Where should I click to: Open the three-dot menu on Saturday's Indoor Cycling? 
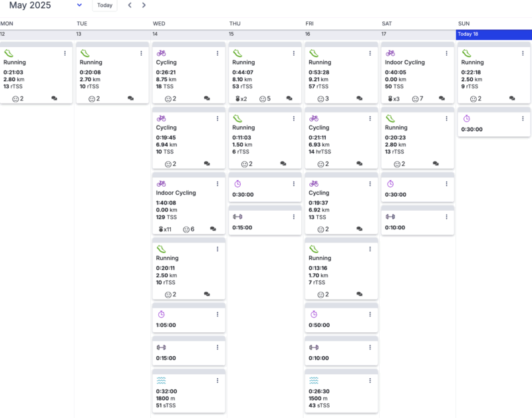(446, 53)
